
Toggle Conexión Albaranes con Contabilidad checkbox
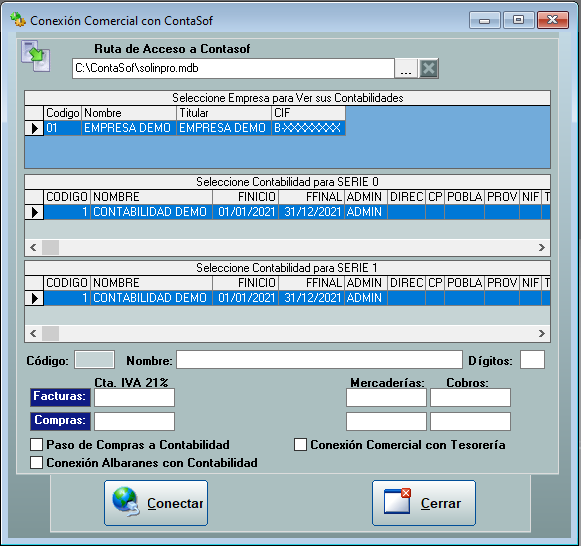[x=36, y=462]
